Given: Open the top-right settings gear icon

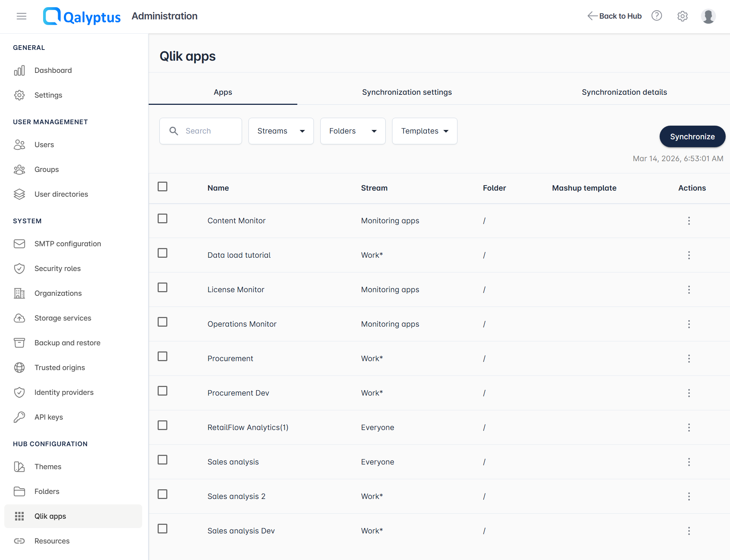Looking at the screenshot, I should [x=682, y=16].
